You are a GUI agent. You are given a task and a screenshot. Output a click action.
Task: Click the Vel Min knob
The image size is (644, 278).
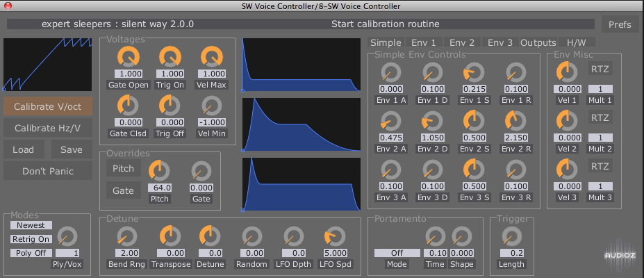(x=212, y=105)
